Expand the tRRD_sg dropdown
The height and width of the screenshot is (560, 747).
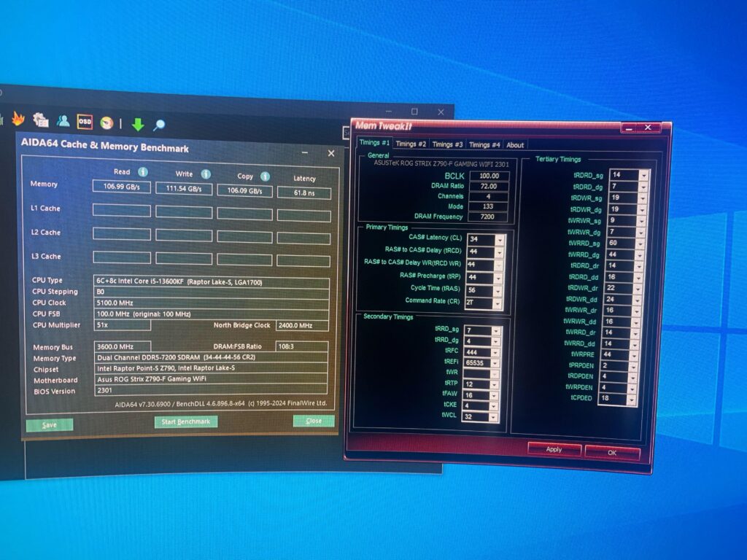point(496,330)
